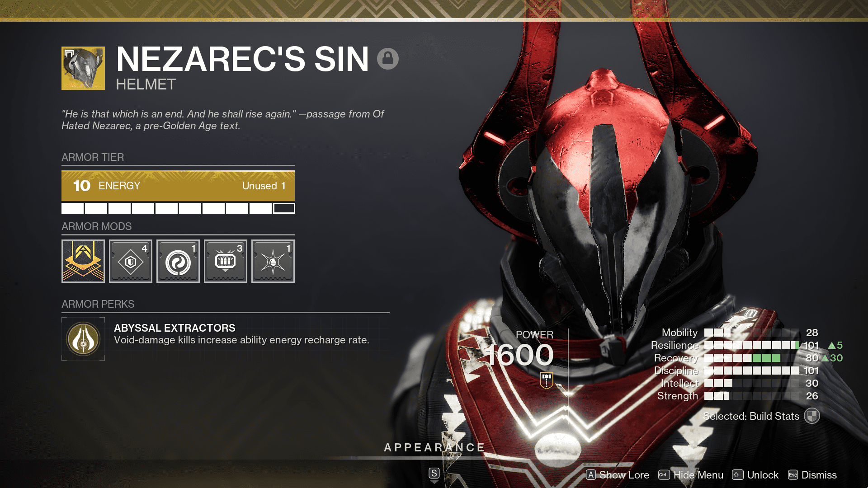Click the fifth armor mod icon with cost 1
Image resolution: width=868 pixels, height=488 pixels.
[273, 261]
